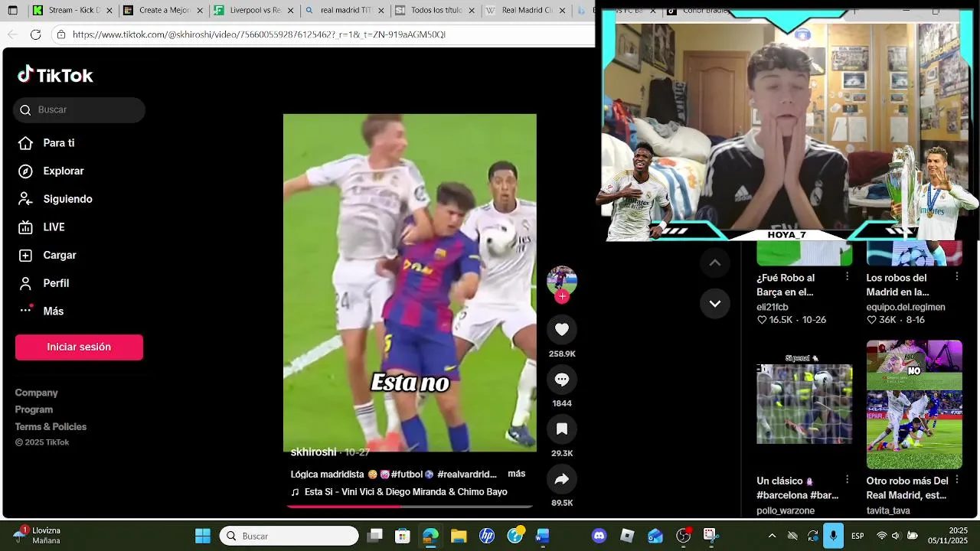Open options for ¿Fué Robo al Barça video
Image resolution: width=980 pixels, height=551 pixels.
[x=847, y=276]
